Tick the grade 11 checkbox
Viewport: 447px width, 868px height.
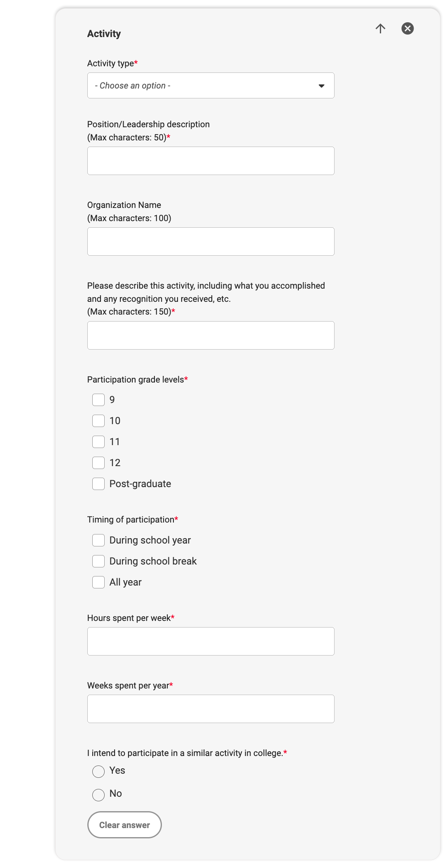click(98, 442)
